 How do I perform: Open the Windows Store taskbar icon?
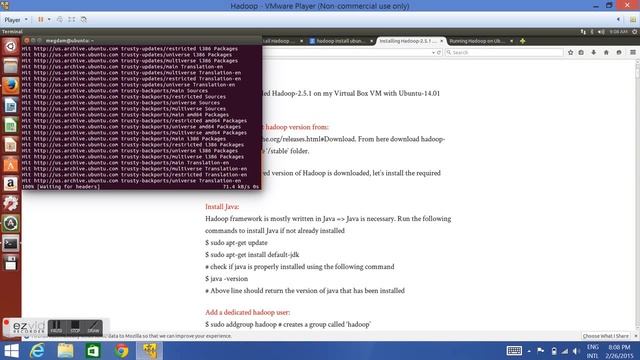93,351
